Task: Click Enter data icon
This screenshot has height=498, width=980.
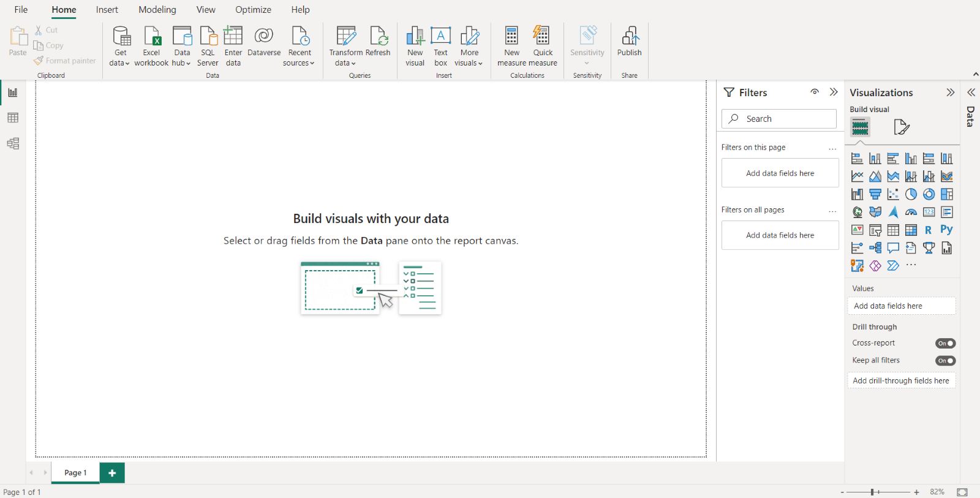Action: click(x=233, y=36)
